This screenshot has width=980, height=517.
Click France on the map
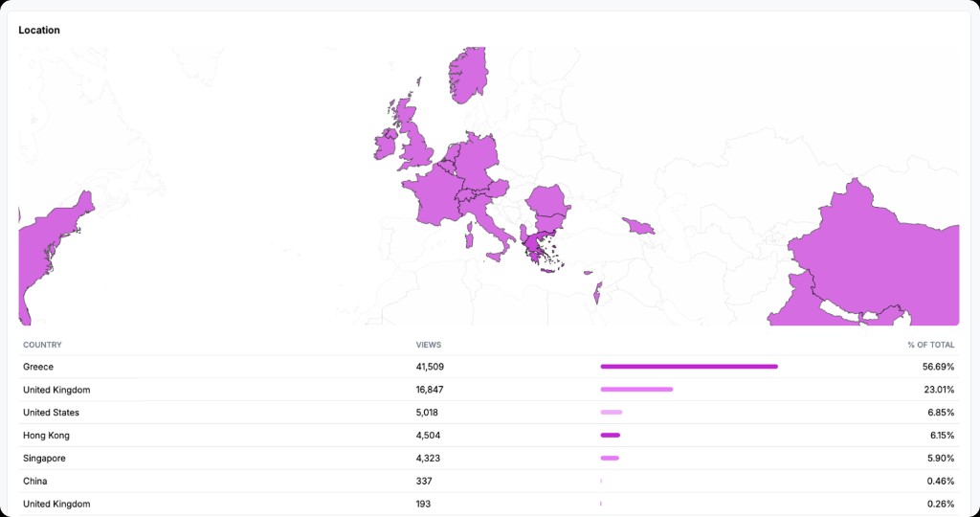436,194
